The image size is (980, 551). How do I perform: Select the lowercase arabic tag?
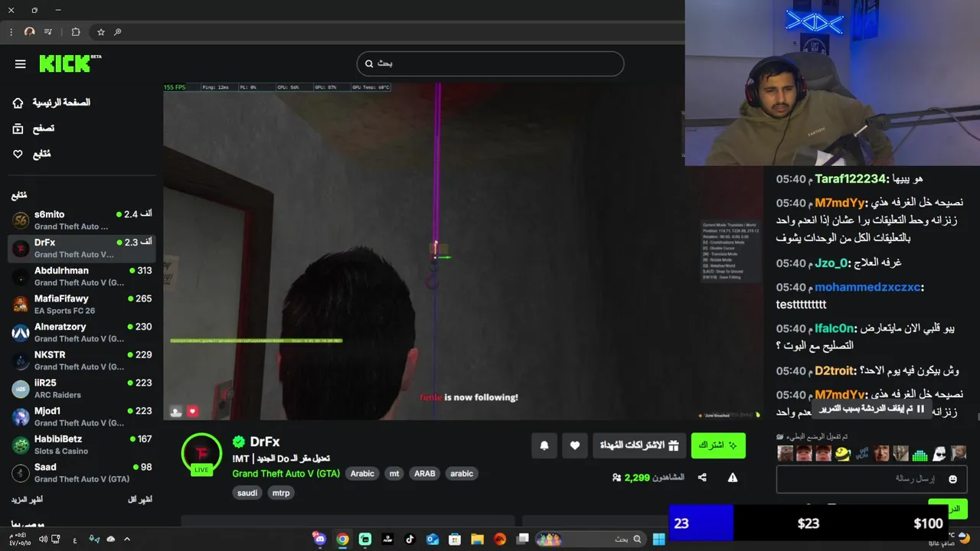coord(462,474)
